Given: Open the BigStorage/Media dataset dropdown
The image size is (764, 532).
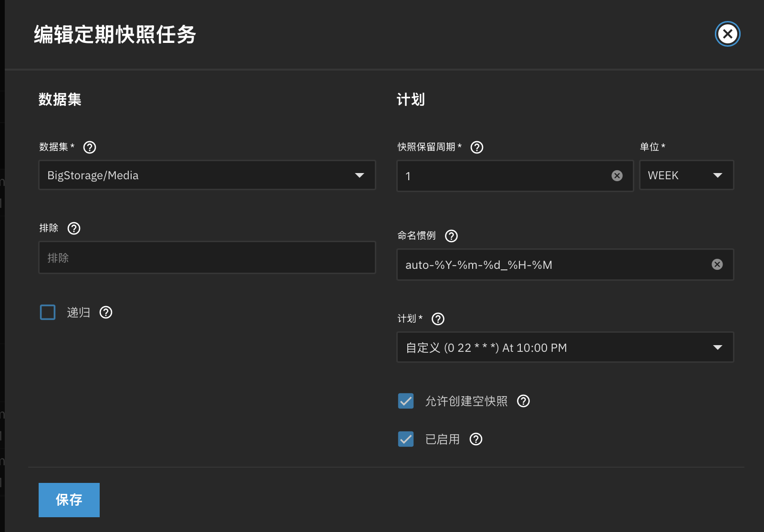Looking at the screenshot, I should point(207,175).
